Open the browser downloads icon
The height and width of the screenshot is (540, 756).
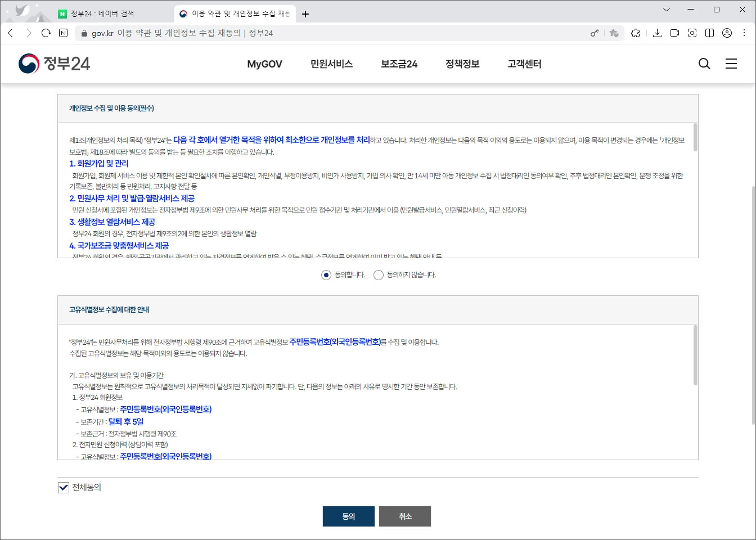click(656, 33)
